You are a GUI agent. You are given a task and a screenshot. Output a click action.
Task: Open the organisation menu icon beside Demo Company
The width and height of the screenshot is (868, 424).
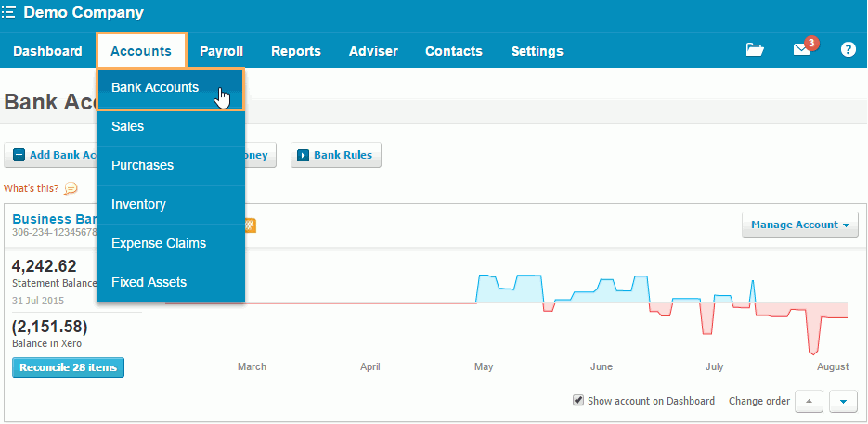click(7, 12)
